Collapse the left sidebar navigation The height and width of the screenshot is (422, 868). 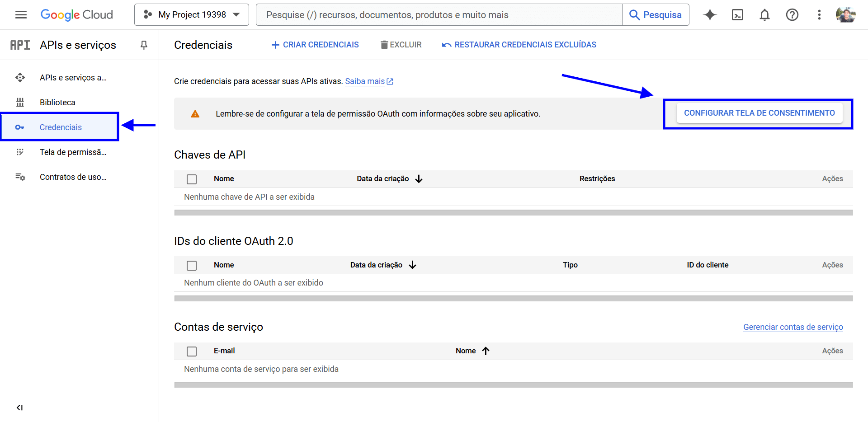click(x=19, y=408)
